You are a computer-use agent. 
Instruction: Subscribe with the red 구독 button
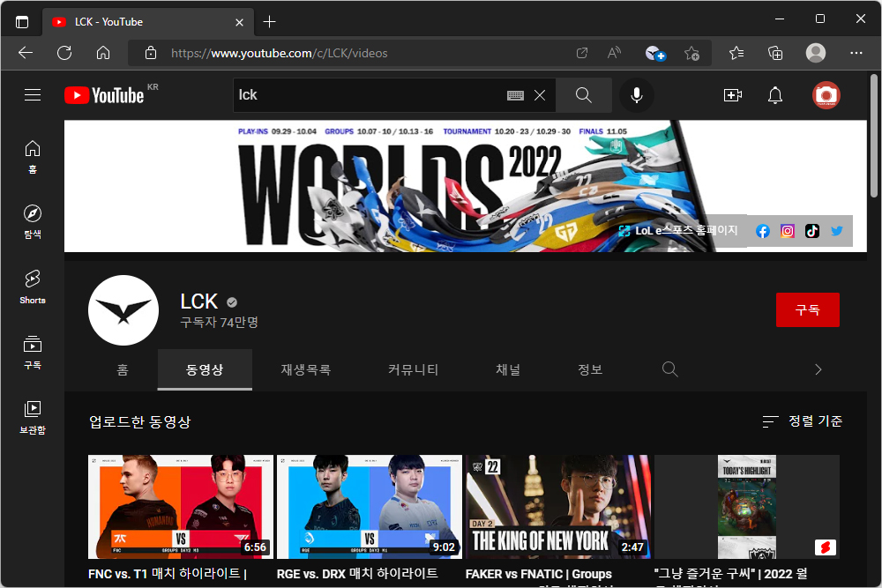807,309
